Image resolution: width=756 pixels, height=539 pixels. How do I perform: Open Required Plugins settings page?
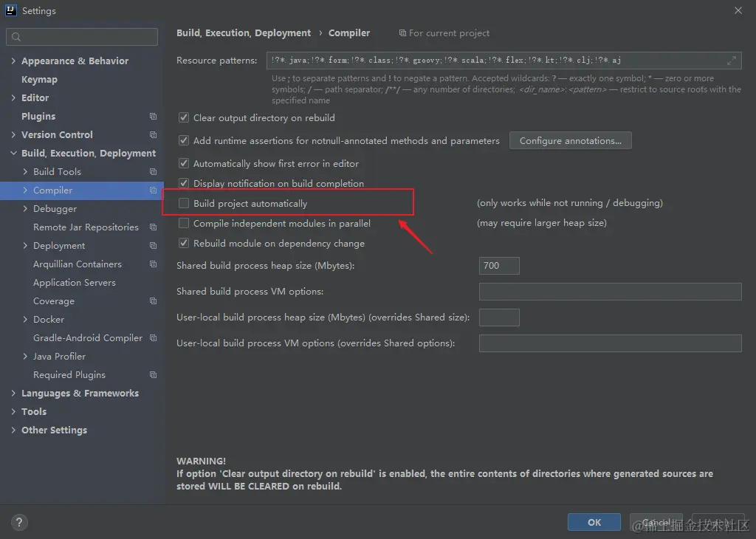69,375
